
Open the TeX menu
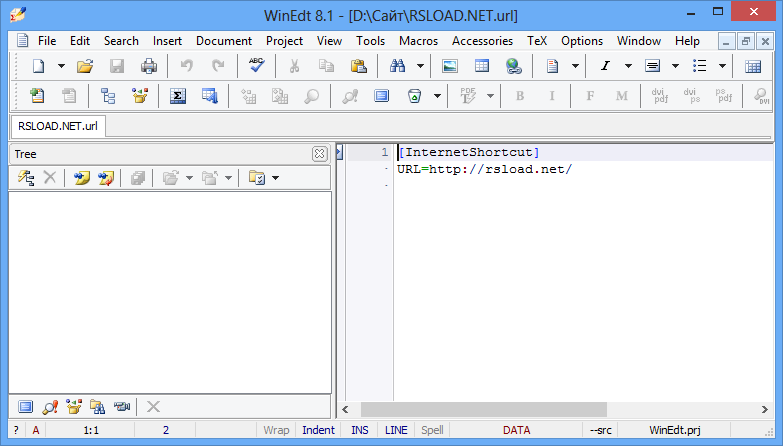click(537, 41)
